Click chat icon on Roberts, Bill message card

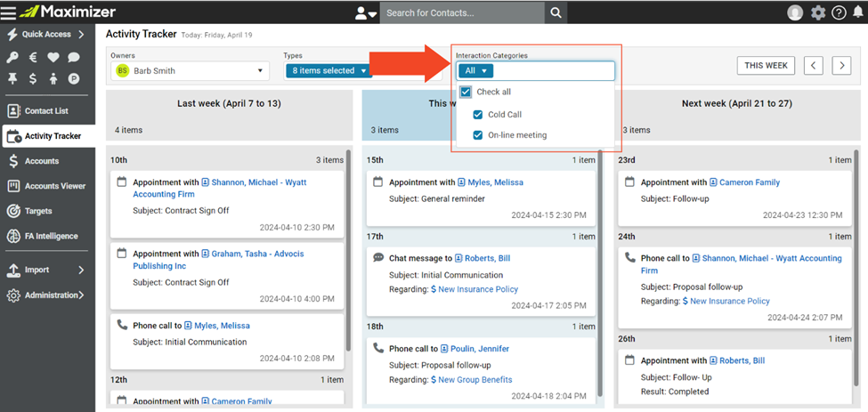click(x=378, y=258)
